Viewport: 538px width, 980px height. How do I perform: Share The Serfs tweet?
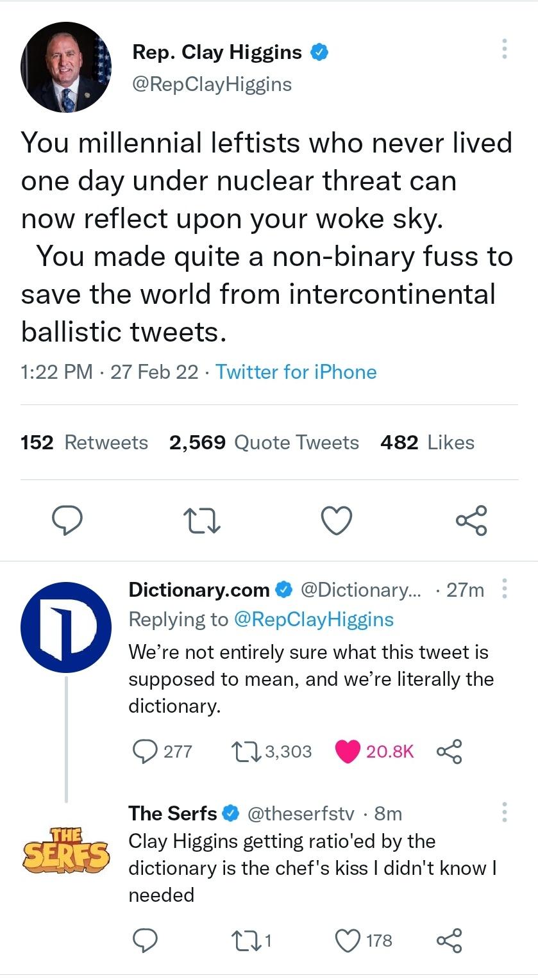click(448, 940)
